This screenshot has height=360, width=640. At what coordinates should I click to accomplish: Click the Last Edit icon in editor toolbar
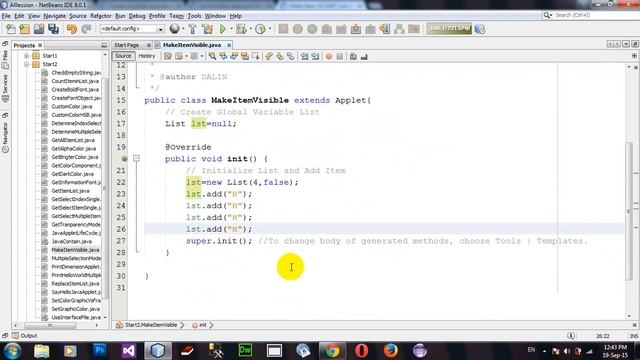[x=168, y=56]
